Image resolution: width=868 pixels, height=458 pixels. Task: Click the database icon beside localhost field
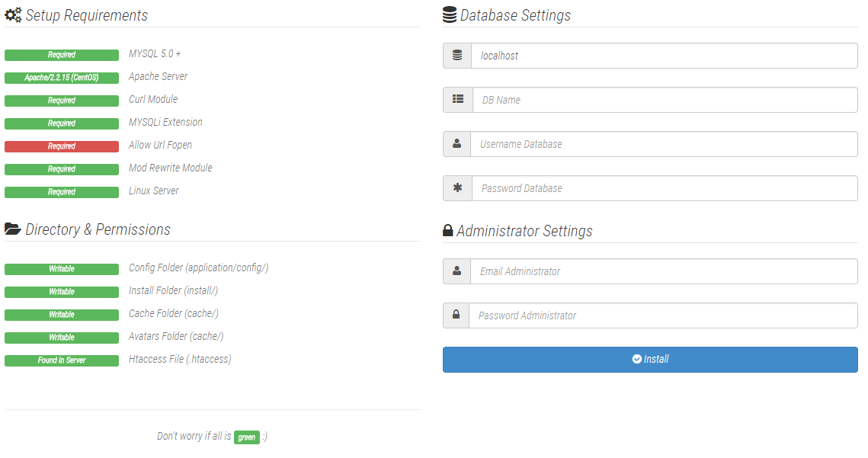[x=457, y=56]
